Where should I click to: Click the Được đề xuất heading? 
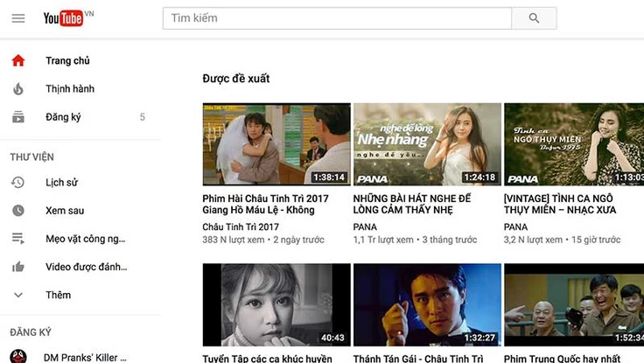coord(235,79)
